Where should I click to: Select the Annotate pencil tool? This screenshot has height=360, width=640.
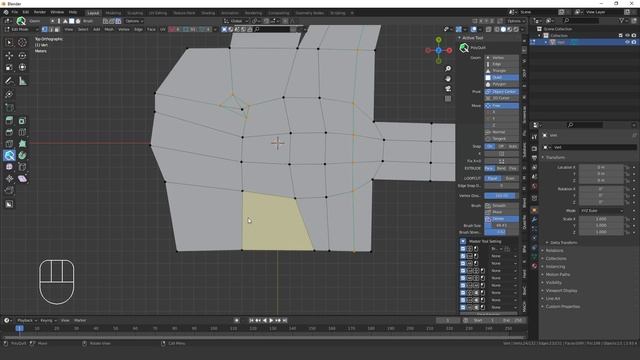pyautogui.click(x=9, y=81)
